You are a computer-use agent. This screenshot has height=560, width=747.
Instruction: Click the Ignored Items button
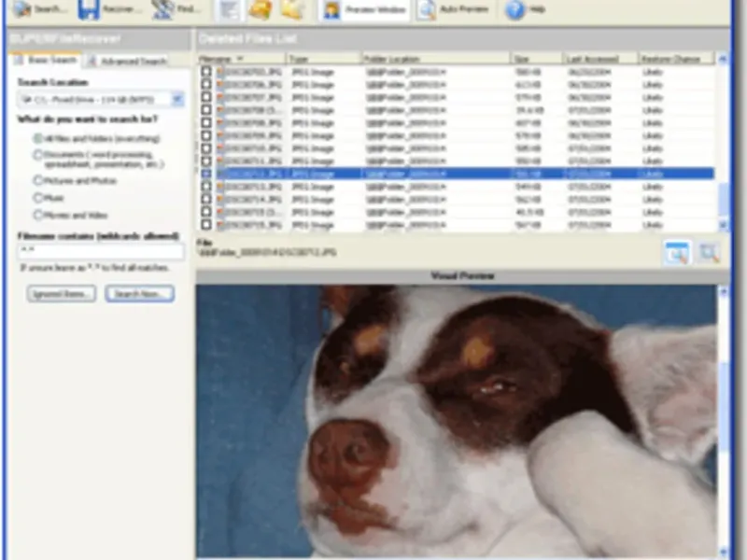pos(62,294)
